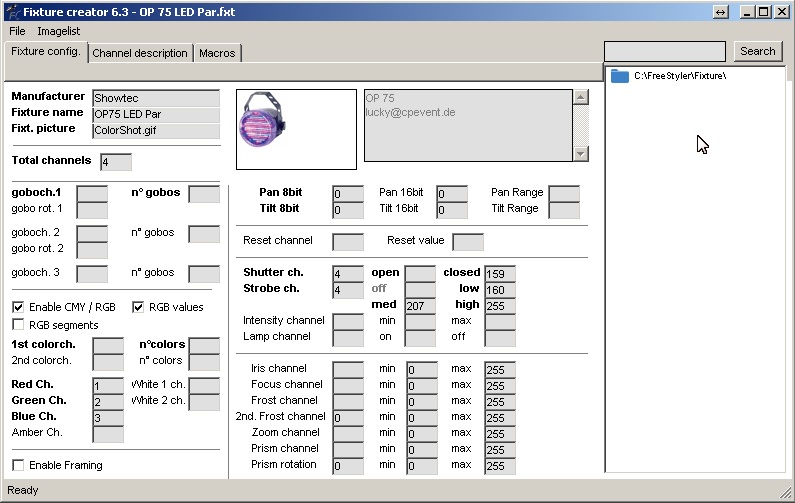Image resolution: width=795 pixels, height=503 pixels.
Task: Click the Fixture name field
Action: (x=155, y=114)
